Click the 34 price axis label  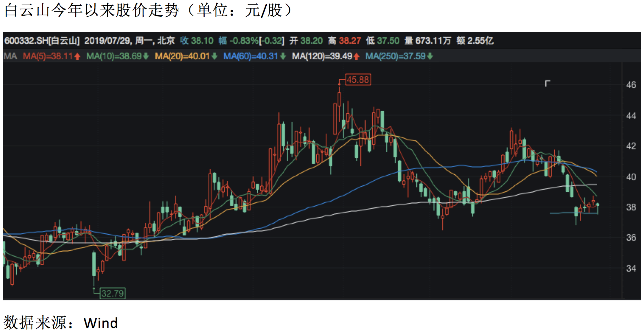[x=631, y=268]
